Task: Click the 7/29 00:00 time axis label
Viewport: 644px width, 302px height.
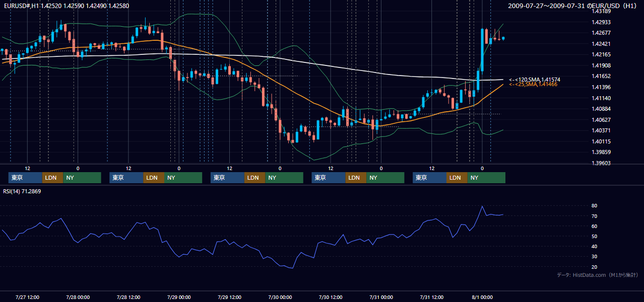Action: 179,297
